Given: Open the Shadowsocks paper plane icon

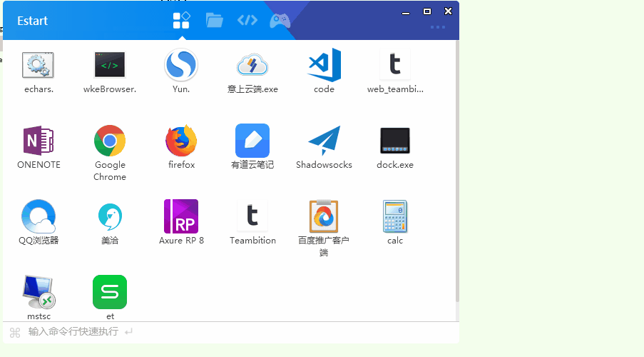Looking at the screenshot, I should (x=324, y=141).
